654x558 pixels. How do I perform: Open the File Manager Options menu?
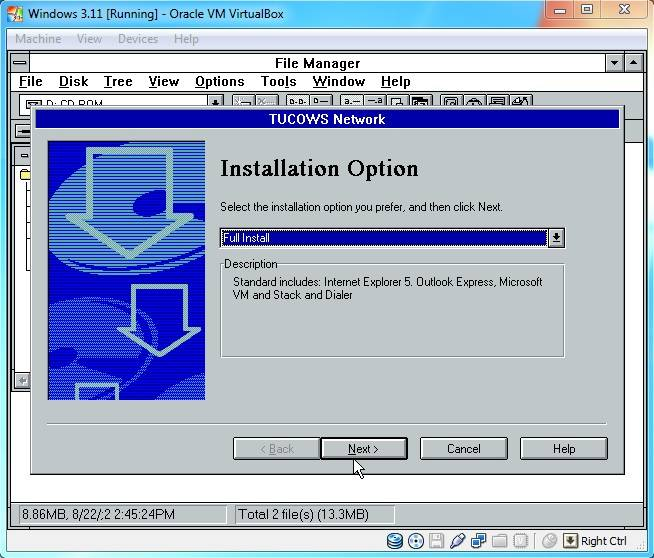pos(219,82)
